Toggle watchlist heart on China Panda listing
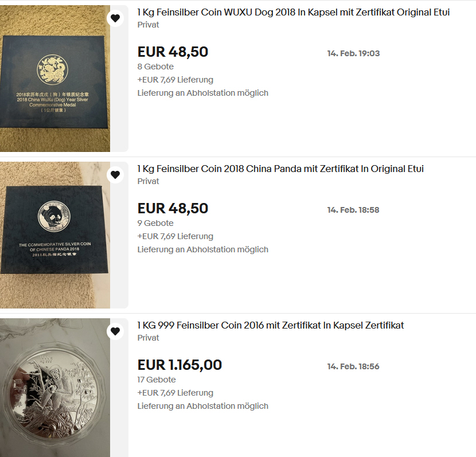 115,175
